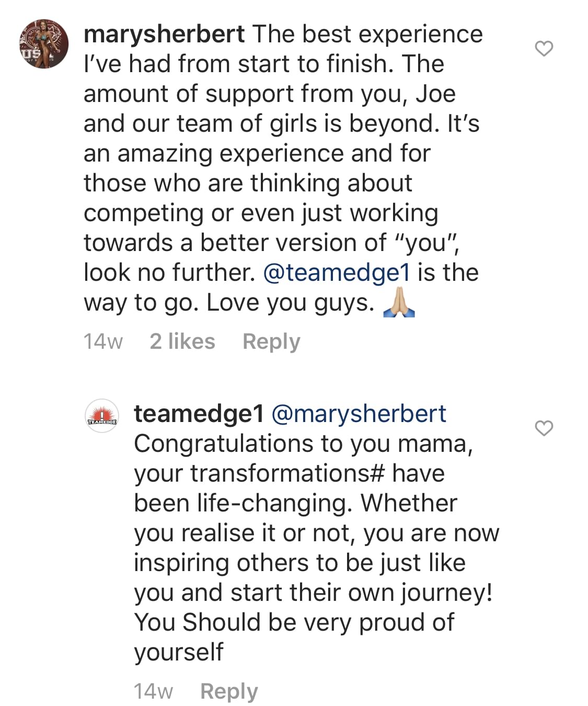View the 2 likes list
This screenshot has height=706, width=588.
(182, 341)
